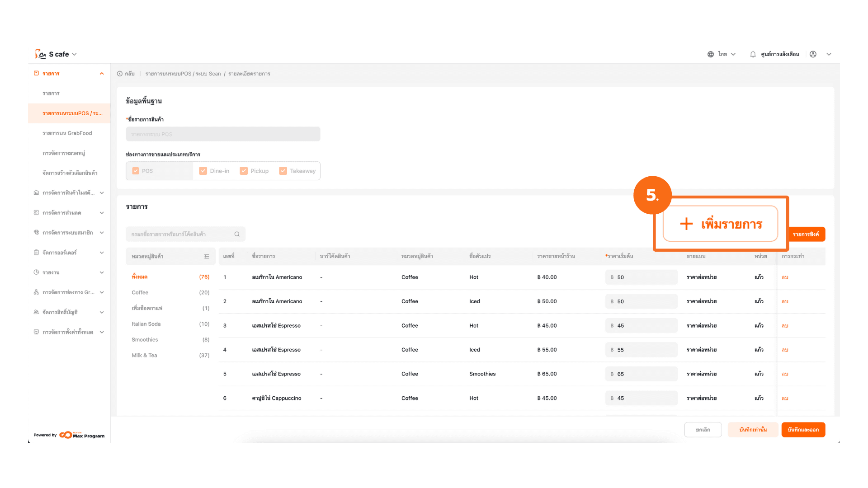Image resolution: width=868 pixels, height=488 pixels.
Task: Click the เพิ่มรายการ add item button
Action: coord(720,224)
